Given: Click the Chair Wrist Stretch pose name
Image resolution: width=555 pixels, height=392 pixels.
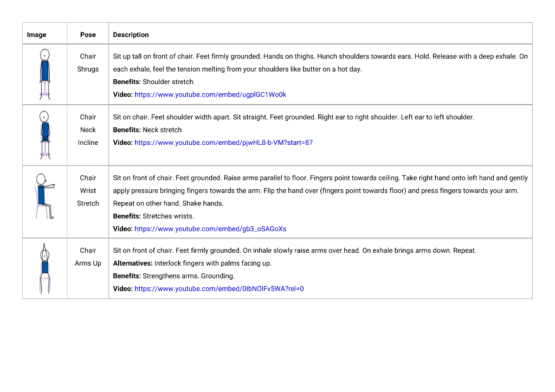Looking at the screenshot, I should click(x=88, y=190).
